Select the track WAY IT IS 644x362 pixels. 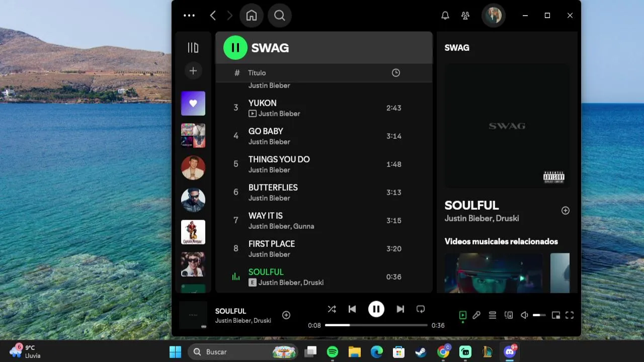[x=324, y=221]
